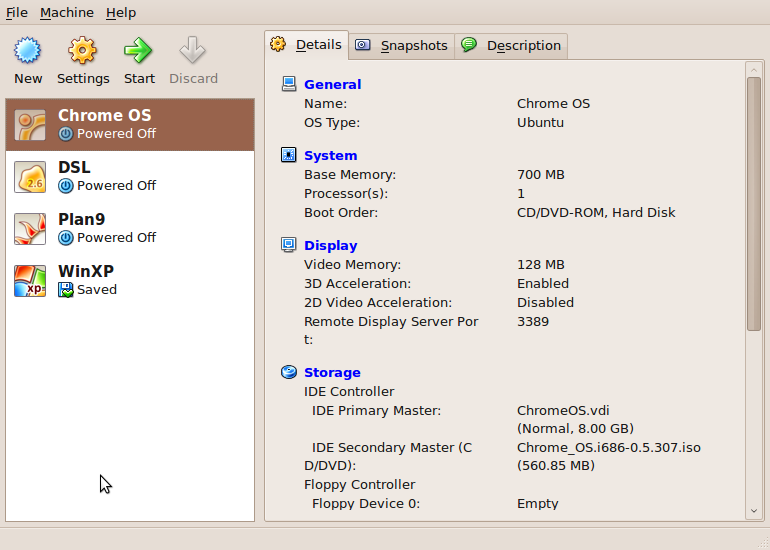Click 2D Video Acceleration value 'Disabled'
770x550 pixels.
[x=545, y=302]
